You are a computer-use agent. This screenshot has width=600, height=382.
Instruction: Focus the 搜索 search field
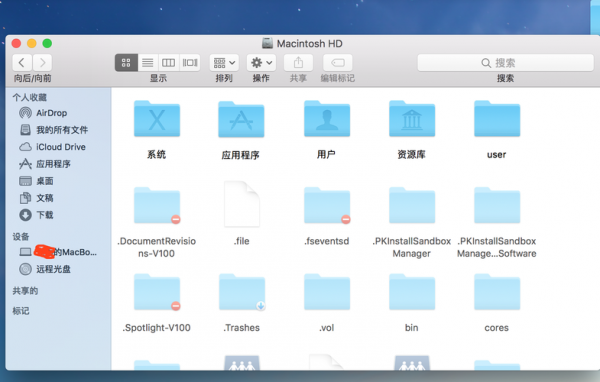[505, 63]
